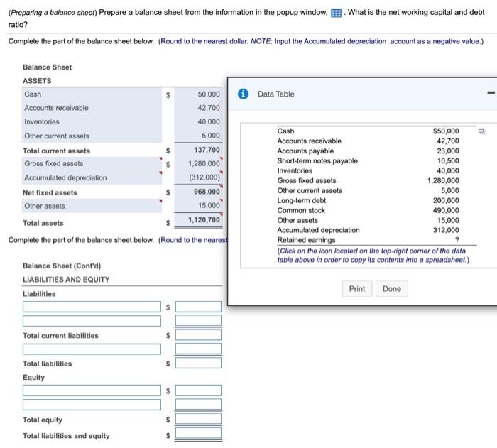This screenshot has height=448, width=497.
Task: Click the Other assets label field
Action: pyautogui.click(x=92, y=206)
